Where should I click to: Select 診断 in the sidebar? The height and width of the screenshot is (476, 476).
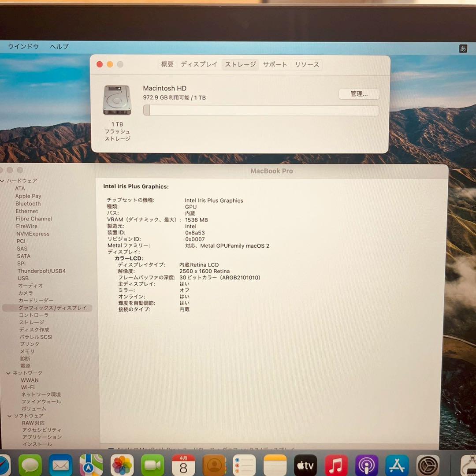coord(25,358)
